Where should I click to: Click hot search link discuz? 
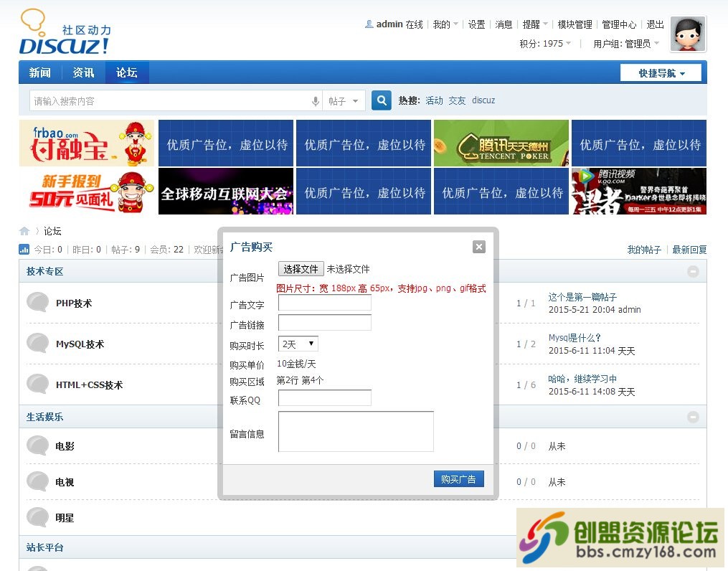(x=483, y=100)
